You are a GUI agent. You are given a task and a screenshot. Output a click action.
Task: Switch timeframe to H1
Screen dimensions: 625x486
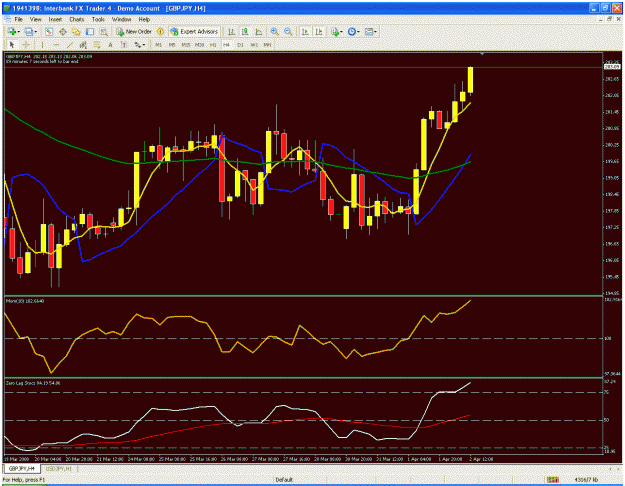(213, 45)
